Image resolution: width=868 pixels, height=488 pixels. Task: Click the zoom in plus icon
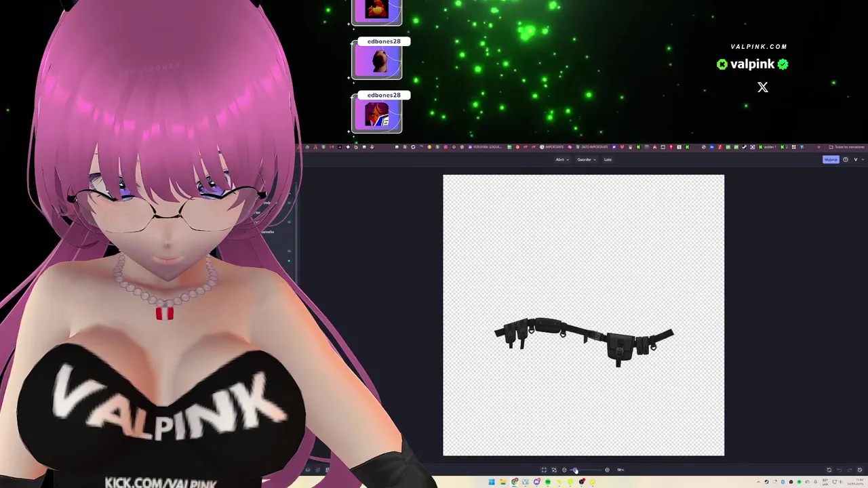click(607, 470)
